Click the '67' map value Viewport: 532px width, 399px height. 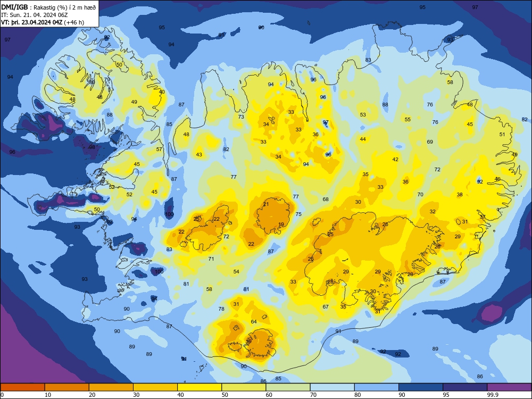326,307
